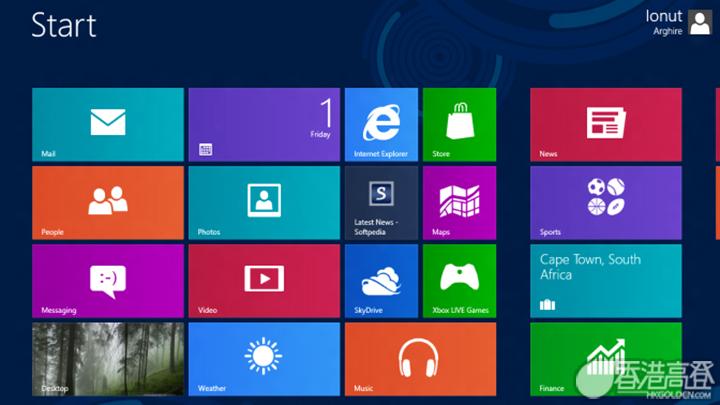Launch Xbox LIVE Games tile
This screenshot has width=720, height=405.
tap(459, 280)
